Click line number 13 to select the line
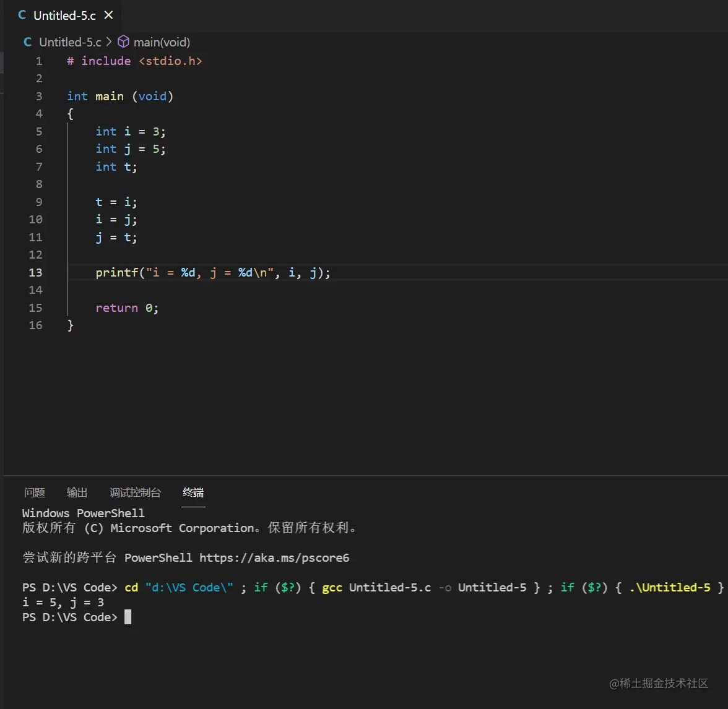This screenshot has width=728, height=709. (35, 272)
